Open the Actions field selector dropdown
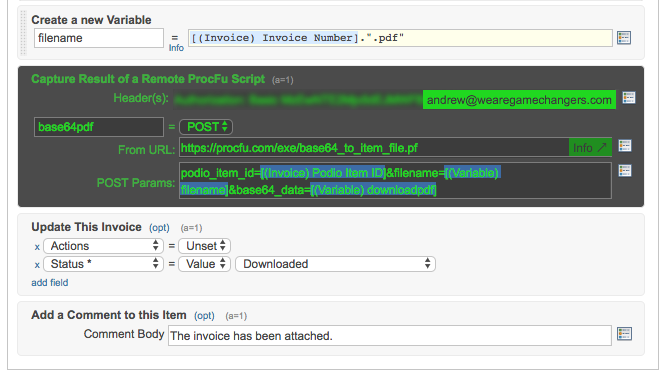 (103, 246)
